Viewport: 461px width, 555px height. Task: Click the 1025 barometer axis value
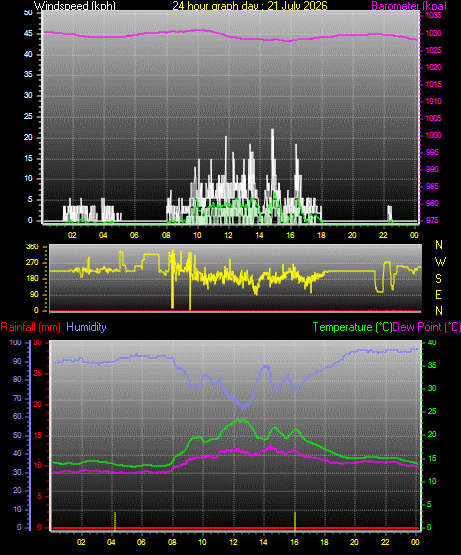433,50
